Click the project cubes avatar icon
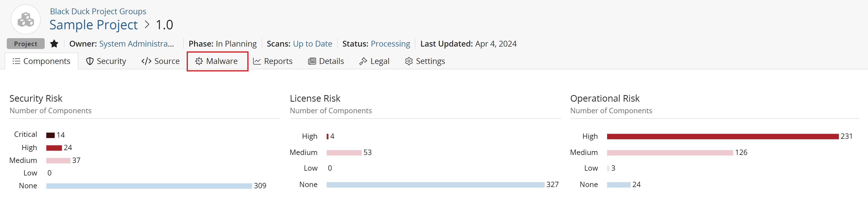 [26, 20]
